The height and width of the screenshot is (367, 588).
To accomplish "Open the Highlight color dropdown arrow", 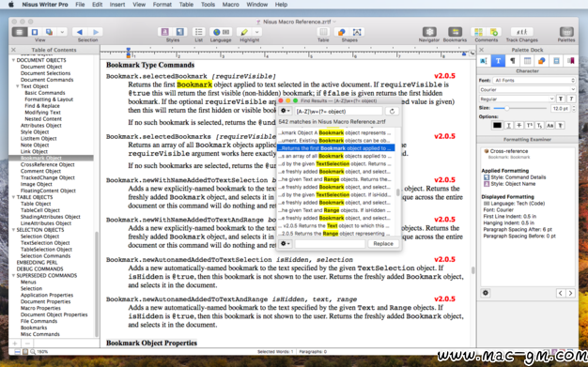I will [x=256, y=32].
